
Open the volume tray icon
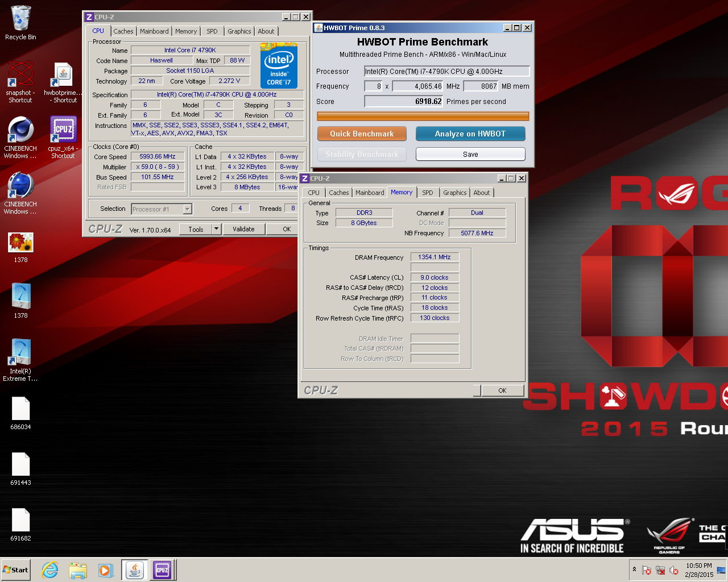pyautogui.click(x=674, y=570)
